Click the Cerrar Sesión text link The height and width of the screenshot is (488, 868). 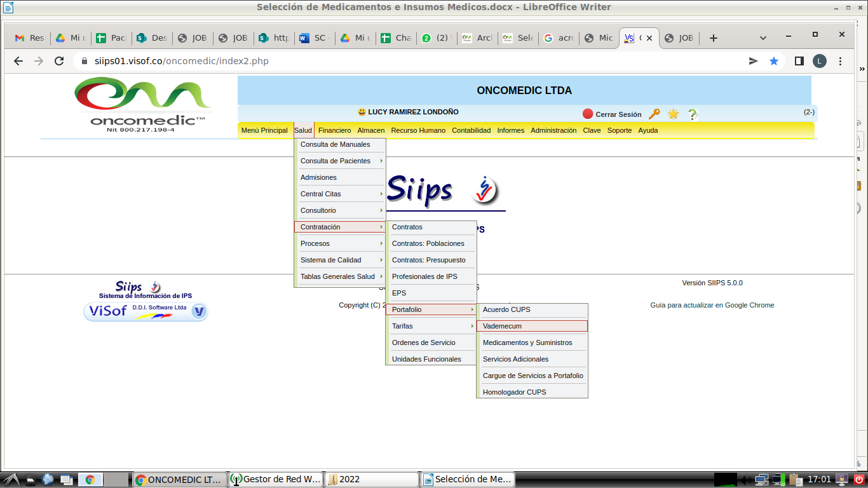coord(618,114)
